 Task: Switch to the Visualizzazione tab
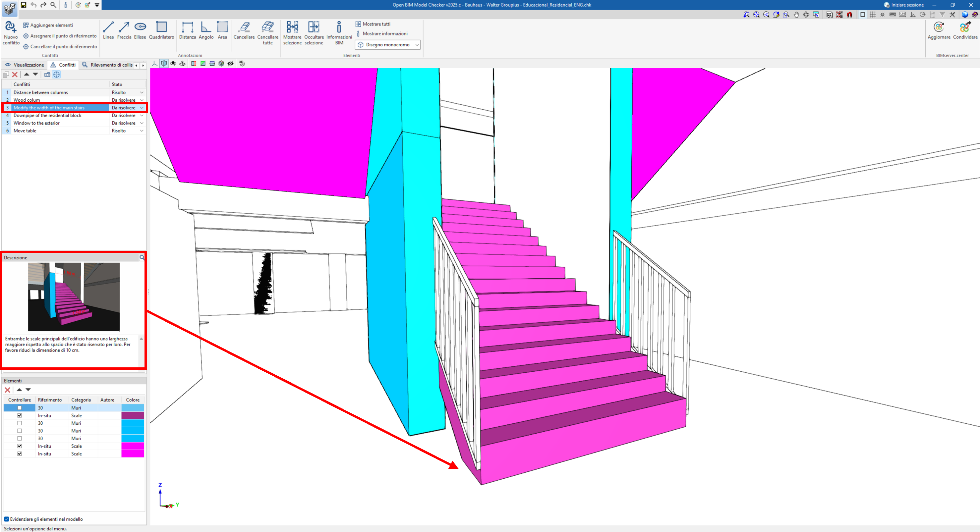coord(25,65)
